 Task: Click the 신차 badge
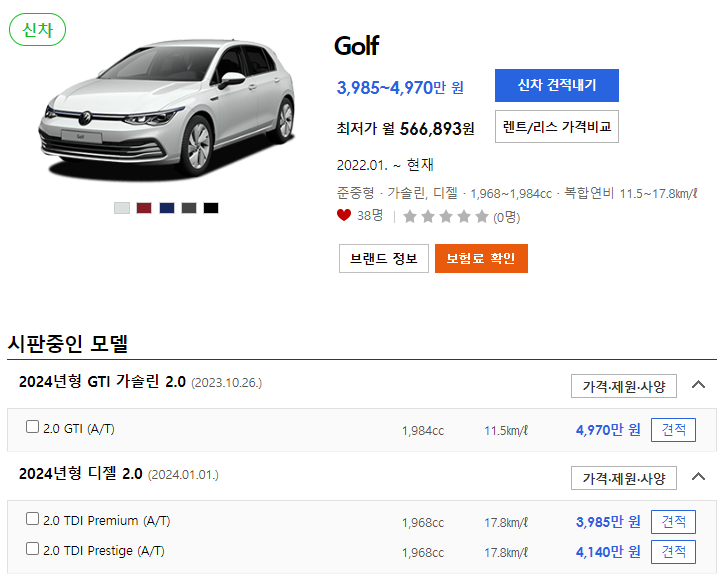pos(37,30)
